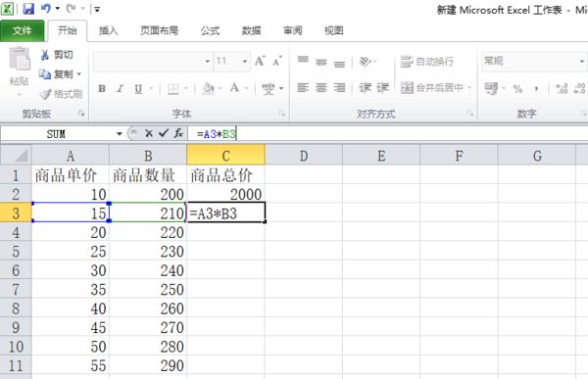
Task: Select the row 5 header
Action: coord(16,251)
